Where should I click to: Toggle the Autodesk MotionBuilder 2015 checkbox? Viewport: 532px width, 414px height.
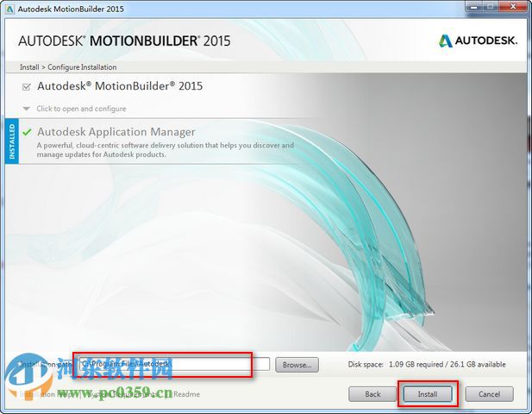[26, 87]
